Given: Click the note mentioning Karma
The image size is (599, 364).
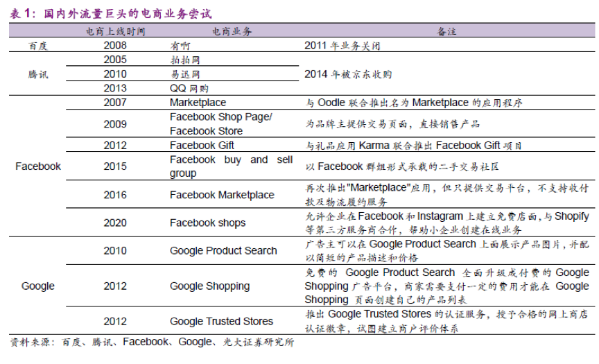Looking at the screenshot, I should click(x=413, y=145).
